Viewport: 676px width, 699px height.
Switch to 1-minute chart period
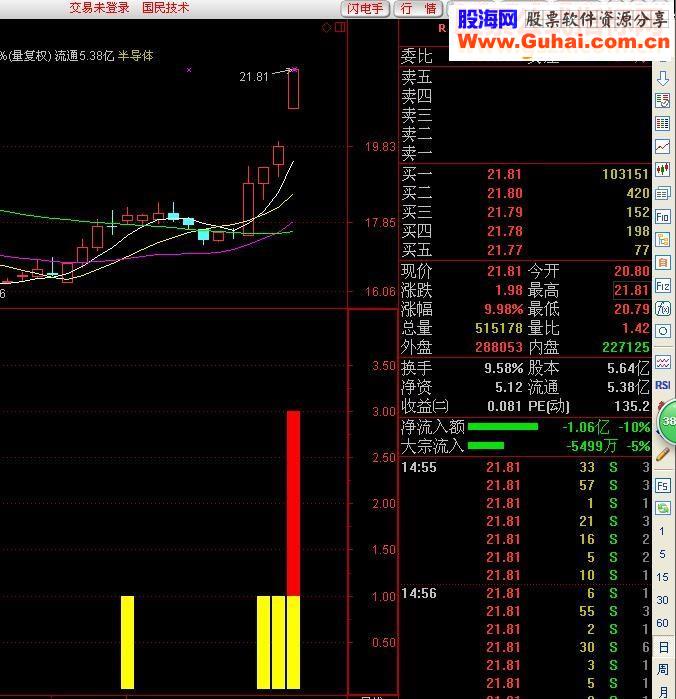(662, 531)
